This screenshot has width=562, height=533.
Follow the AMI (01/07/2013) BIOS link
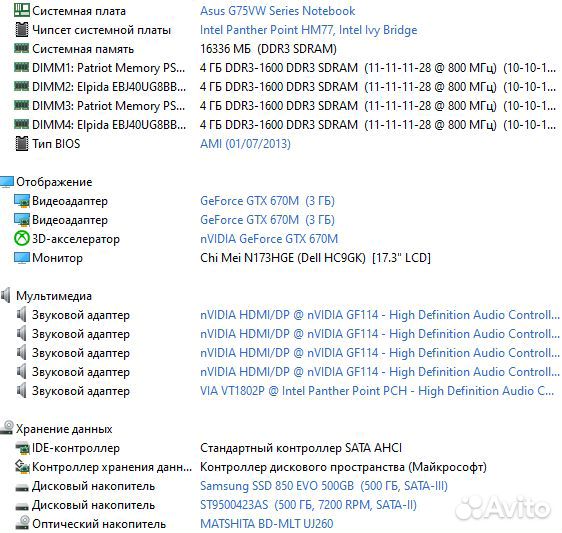pos(245,144)
